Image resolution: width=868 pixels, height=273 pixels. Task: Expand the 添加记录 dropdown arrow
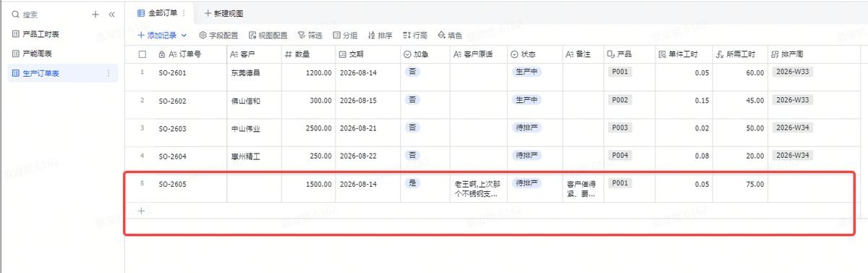[x=184, y=35]
